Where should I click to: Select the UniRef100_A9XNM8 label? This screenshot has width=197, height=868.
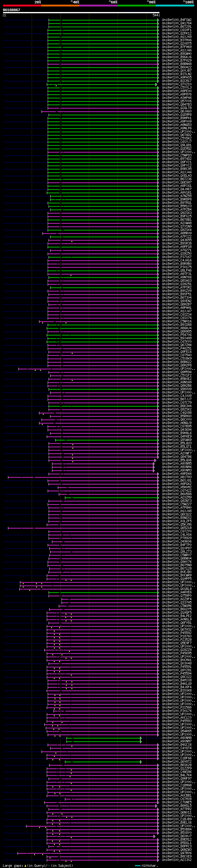pos(177,738)
